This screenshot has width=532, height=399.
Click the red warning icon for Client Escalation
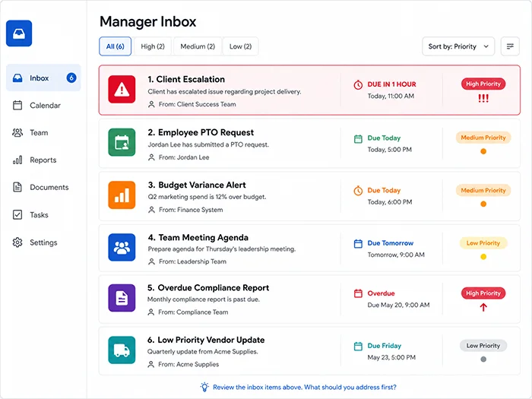pyautogui.click(x=122, y=90)
